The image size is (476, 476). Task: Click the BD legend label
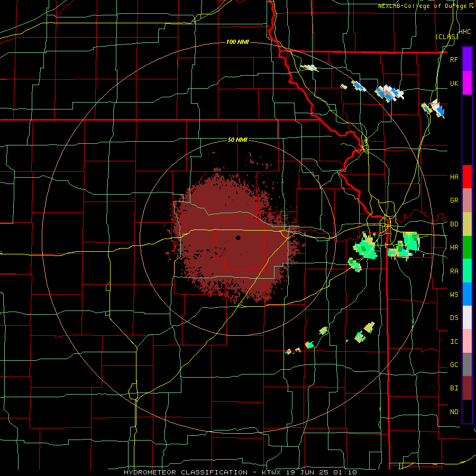coord(454,224)
